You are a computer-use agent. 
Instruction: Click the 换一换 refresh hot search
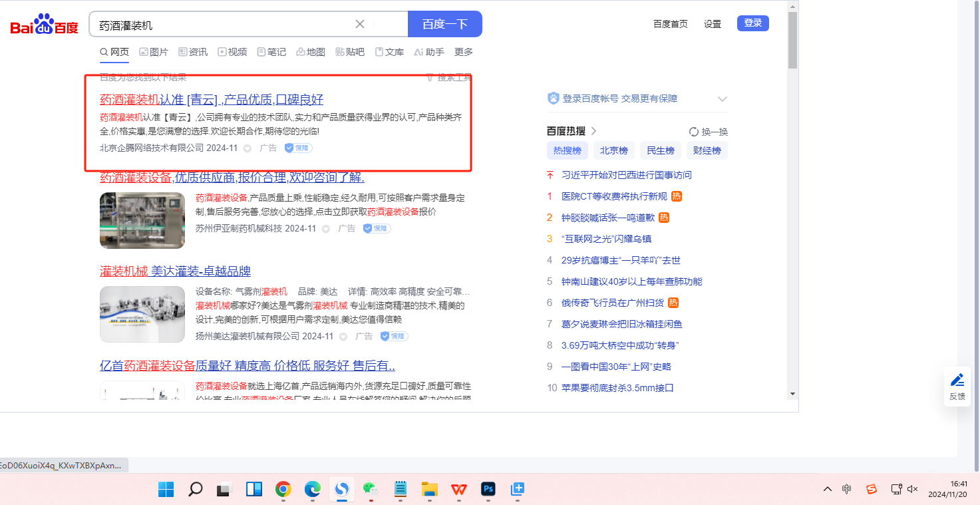click(x=709, y=132)
